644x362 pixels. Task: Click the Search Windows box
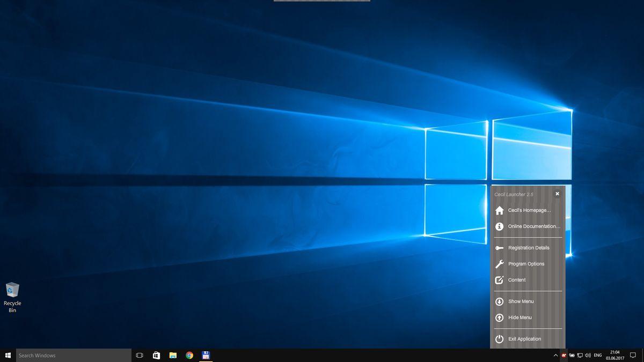[x=74, y=355]
